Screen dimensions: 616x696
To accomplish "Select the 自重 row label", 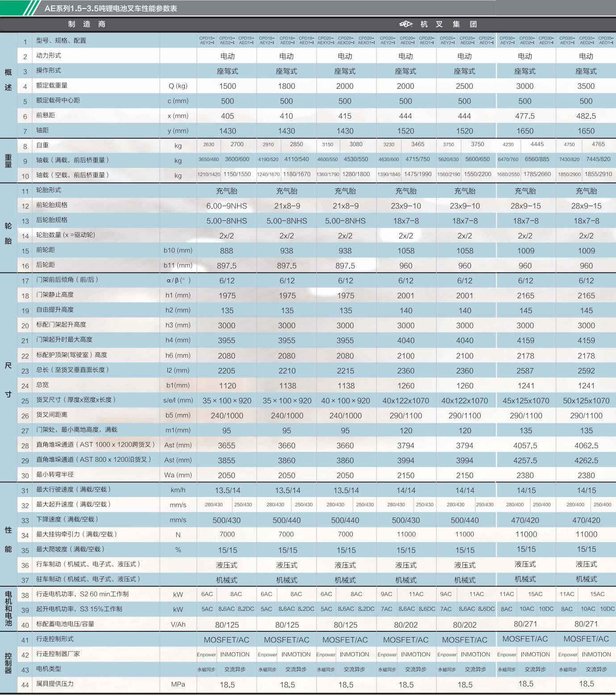I will 42,145.
